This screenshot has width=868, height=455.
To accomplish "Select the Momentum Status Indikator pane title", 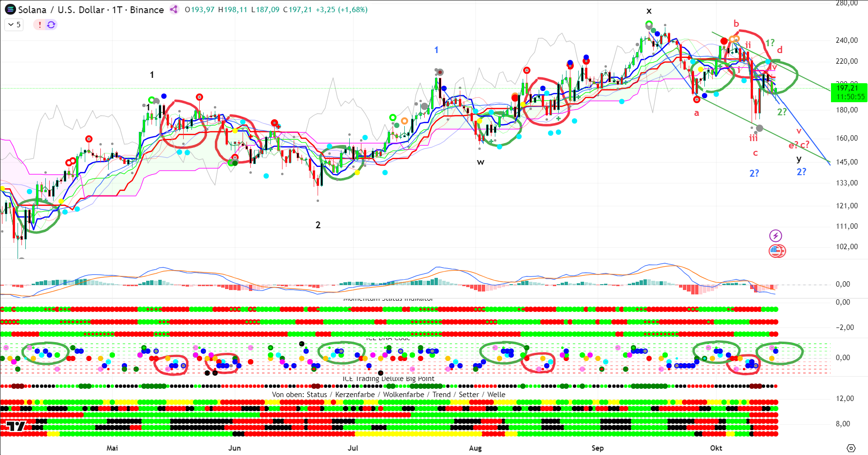I will pyautogui.click(x=388, y=299).
